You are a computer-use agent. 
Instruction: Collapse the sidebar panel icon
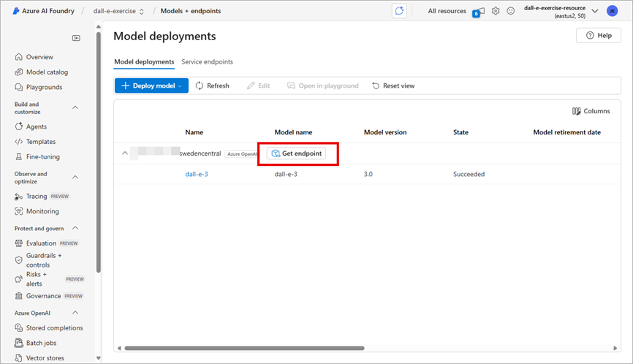(76, 38)
